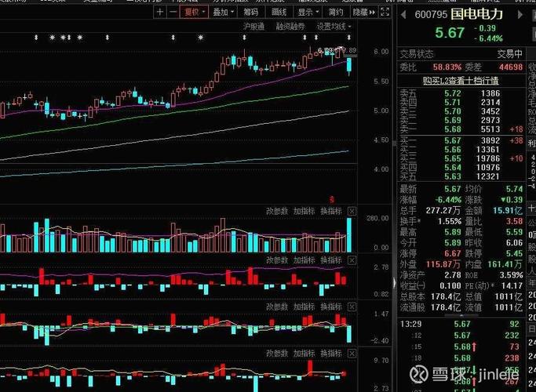Click 改参数 in the 9.70 indicator panel
The image size is (536, 392).
[x=277, y=354]
